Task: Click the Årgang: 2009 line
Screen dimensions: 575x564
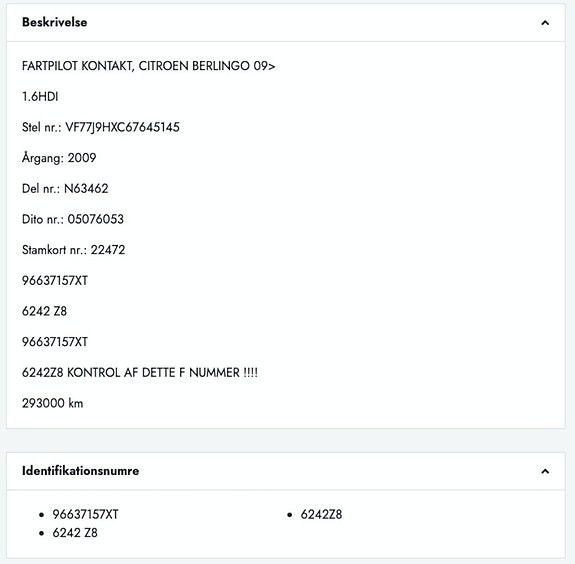Action: tap(59, 158)
